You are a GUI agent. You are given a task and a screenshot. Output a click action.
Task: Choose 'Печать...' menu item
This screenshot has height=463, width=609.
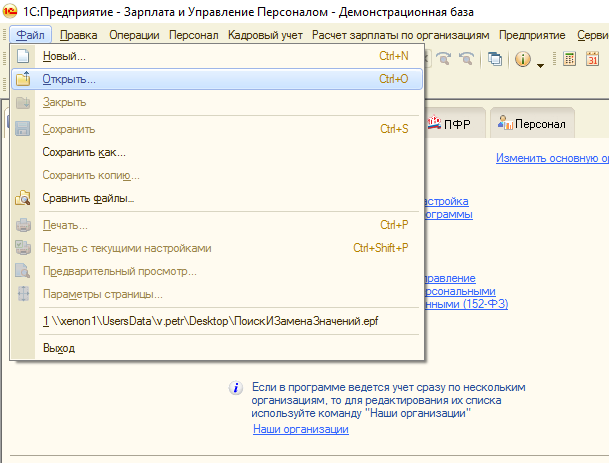click(x=218, y=225)
